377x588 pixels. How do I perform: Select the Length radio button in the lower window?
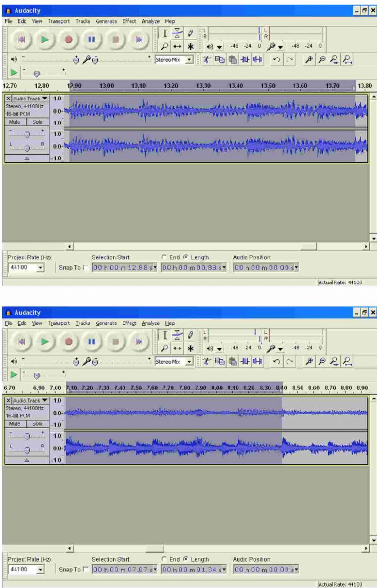[186, 559]
